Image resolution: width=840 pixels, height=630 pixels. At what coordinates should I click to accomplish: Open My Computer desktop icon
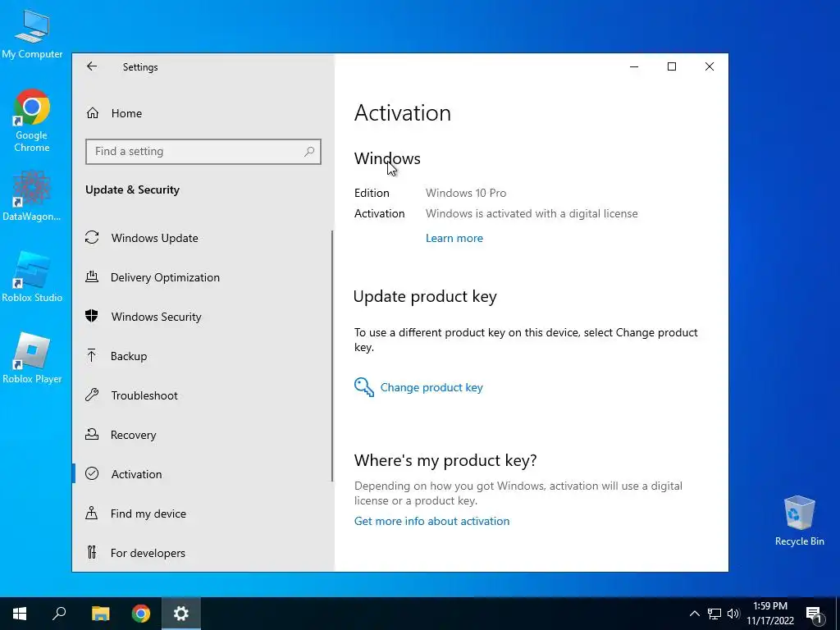pos(32,33)
